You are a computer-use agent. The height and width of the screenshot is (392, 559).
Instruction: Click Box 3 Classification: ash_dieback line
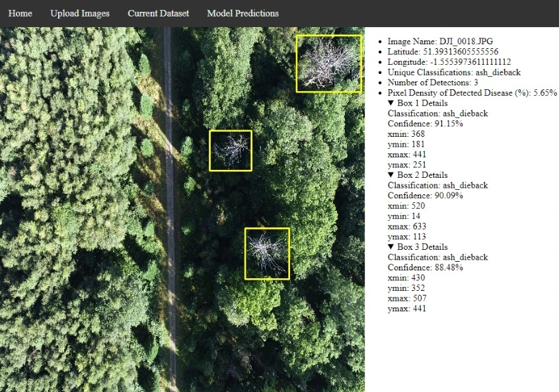[x=438, y=258]
